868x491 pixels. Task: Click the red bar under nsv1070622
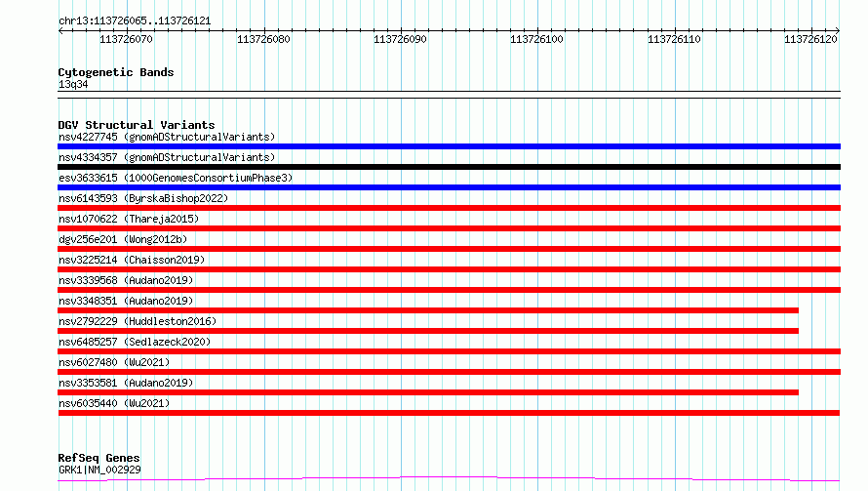pos(449,228)
